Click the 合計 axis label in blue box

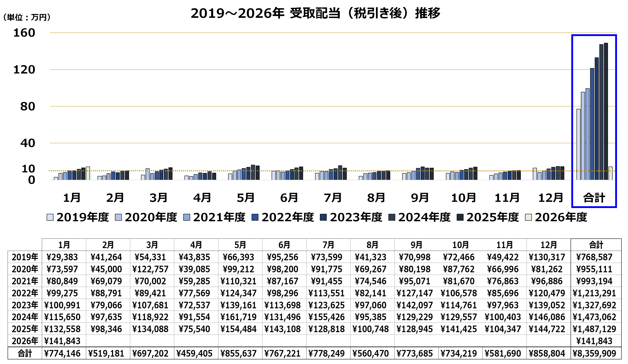click(594, 198)
